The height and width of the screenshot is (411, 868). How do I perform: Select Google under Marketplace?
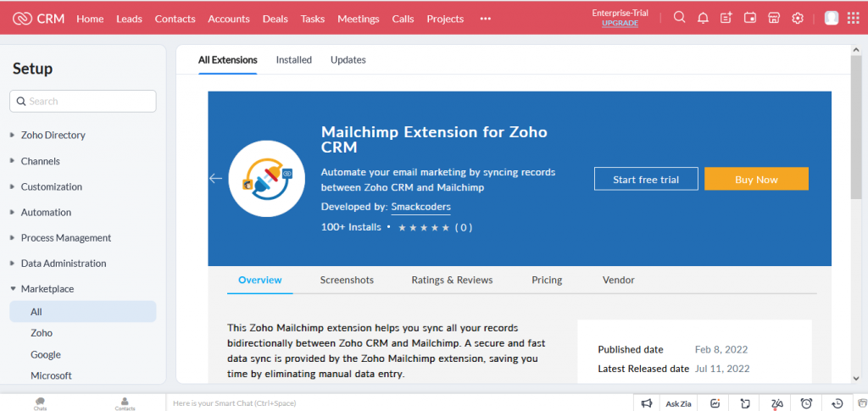pyautogui.click(x=46, y=354)
